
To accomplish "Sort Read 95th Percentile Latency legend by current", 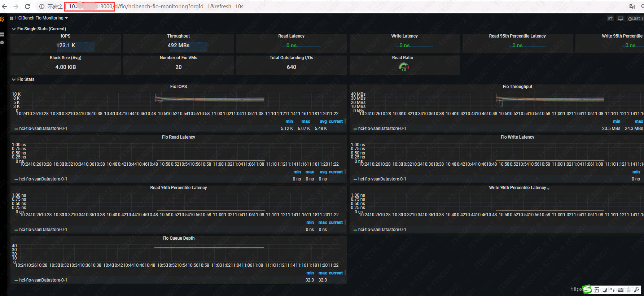I will pyautogui.click(x=336, y=223).
